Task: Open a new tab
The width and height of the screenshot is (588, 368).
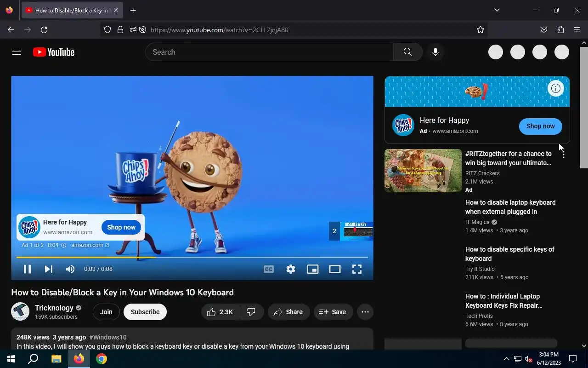Action: click(x=133, y=10)
